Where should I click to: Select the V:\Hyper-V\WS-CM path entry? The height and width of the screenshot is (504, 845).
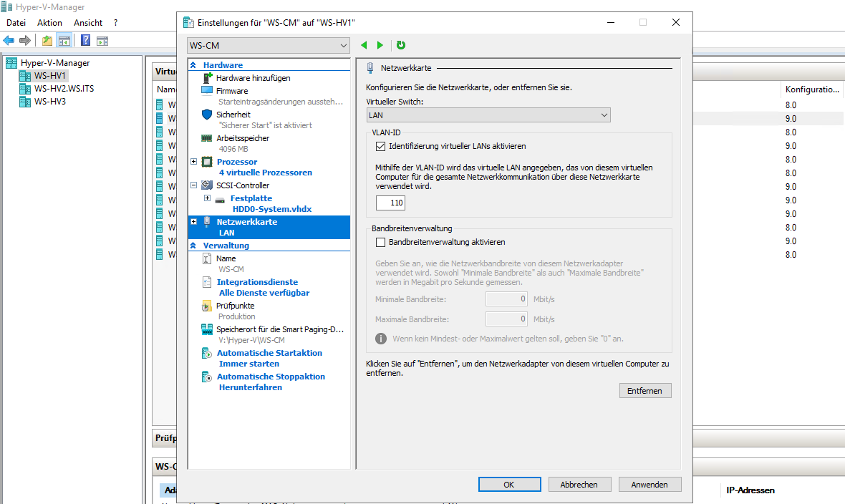(x=251, y=340)
